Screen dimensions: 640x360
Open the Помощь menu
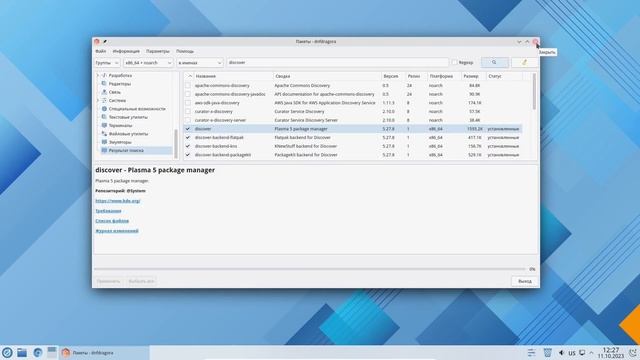pyautogui.click(x=185, y=51)
